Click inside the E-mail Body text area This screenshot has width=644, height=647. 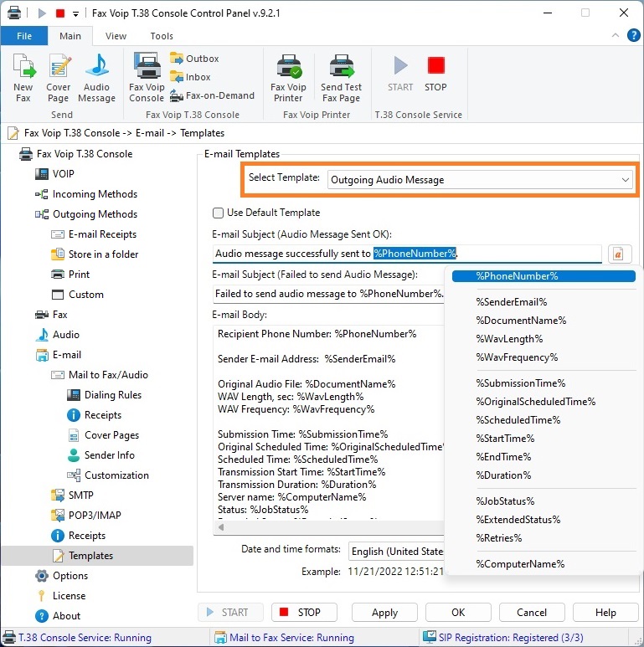(x=328, y=421)
